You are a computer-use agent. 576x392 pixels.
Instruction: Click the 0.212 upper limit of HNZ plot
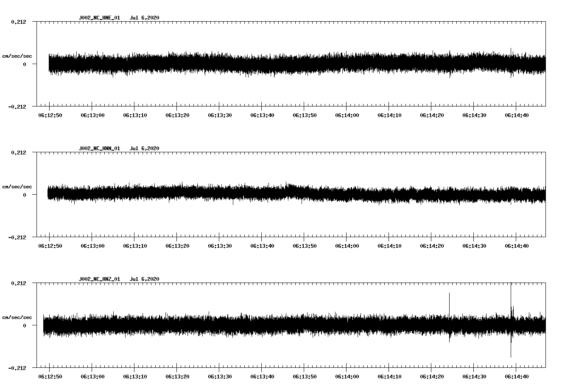[18, 283]
